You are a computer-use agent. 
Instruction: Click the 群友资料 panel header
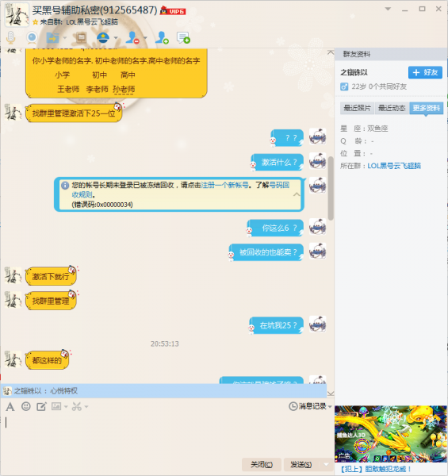391,54
